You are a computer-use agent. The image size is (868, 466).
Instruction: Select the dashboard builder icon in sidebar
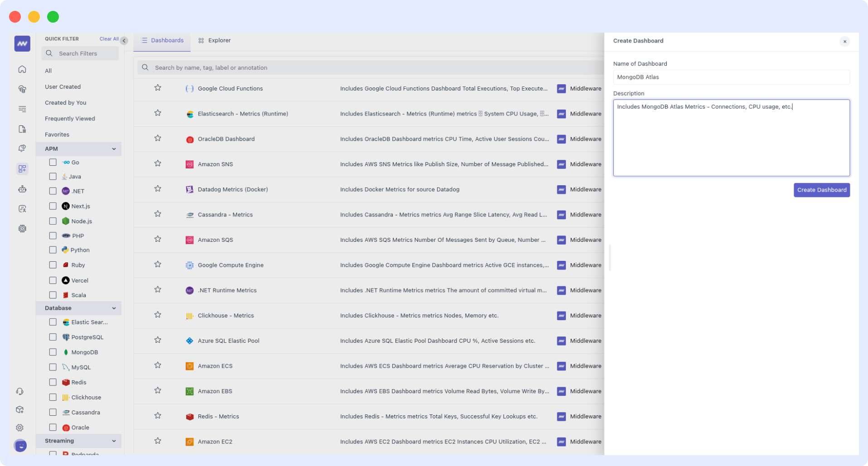[x=22, y=168]
